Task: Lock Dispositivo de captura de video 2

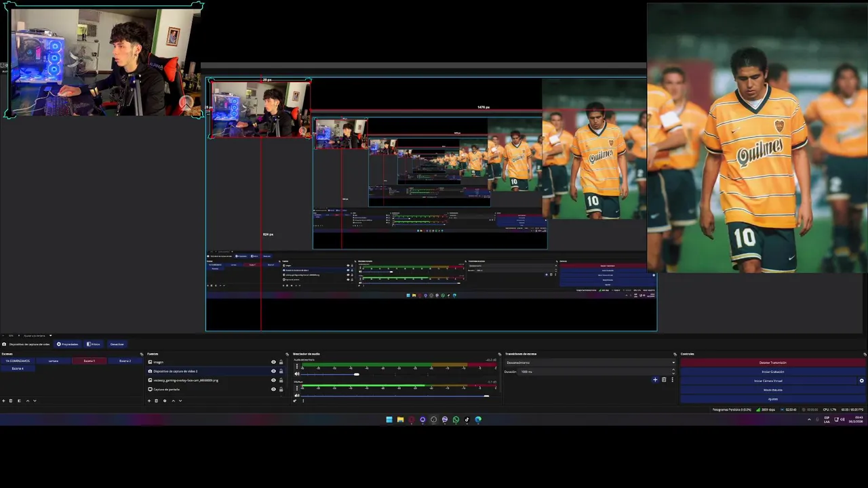Action: [281, 371]
